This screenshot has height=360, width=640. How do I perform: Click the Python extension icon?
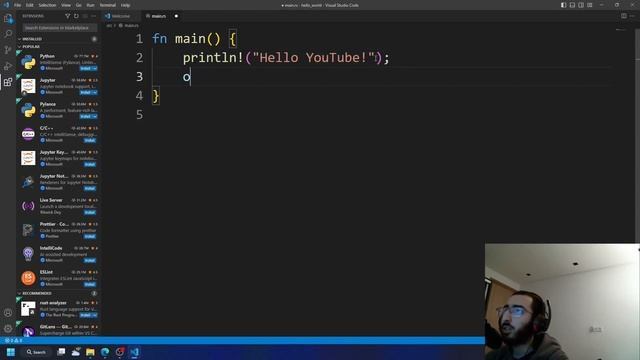point(28,62)
